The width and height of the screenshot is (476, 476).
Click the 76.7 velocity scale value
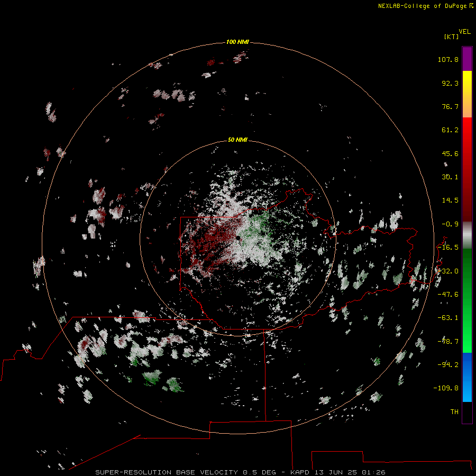[x=450, y=106]
